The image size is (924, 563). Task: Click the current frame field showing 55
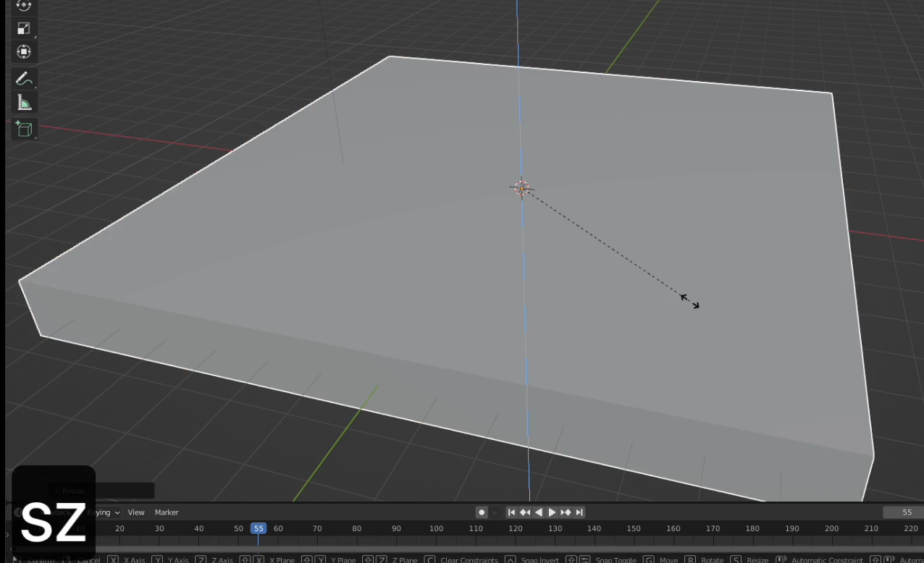904,512
